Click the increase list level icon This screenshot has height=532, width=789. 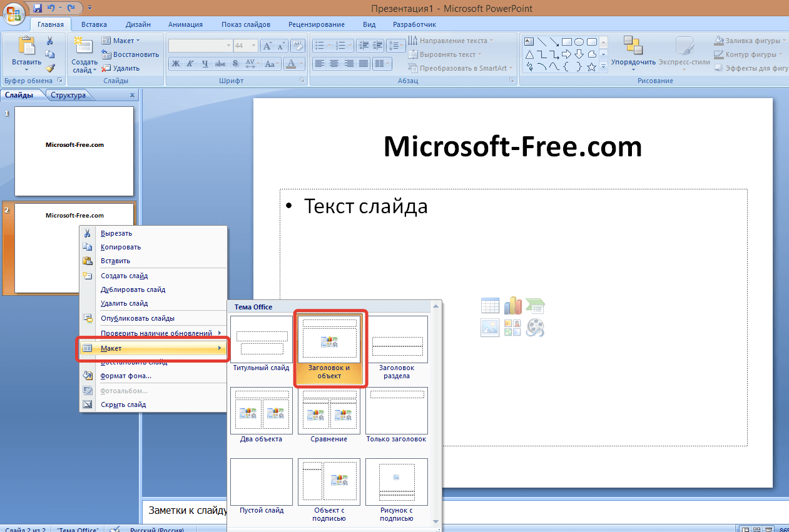(377, 46)
